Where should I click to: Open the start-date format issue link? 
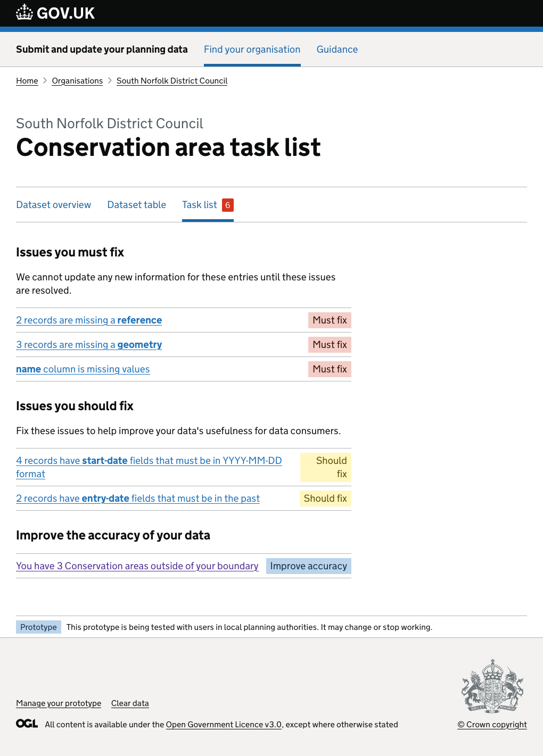click(x=149, y=461)
